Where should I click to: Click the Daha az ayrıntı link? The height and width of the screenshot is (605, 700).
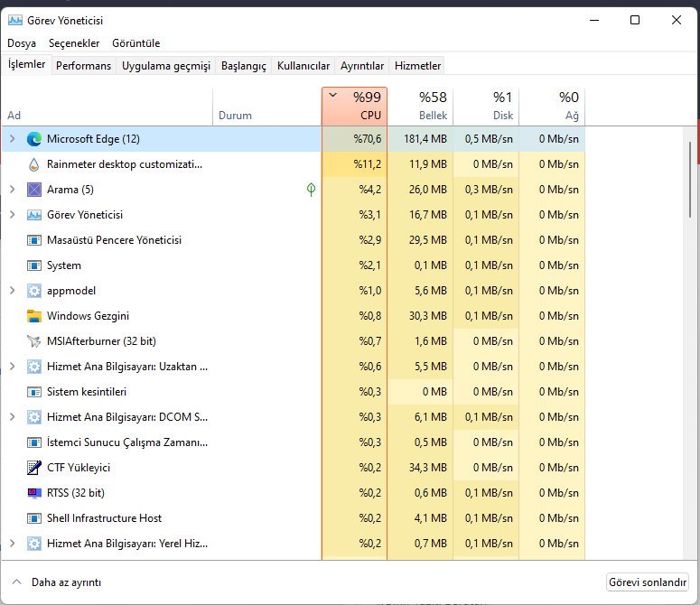(x=66, y=582)
